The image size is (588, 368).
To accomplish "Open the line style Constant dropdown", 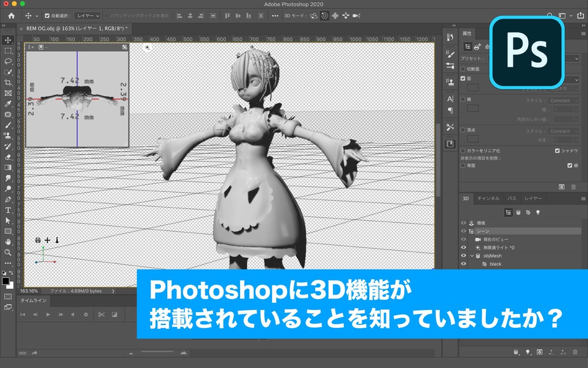I will point(563,101).
